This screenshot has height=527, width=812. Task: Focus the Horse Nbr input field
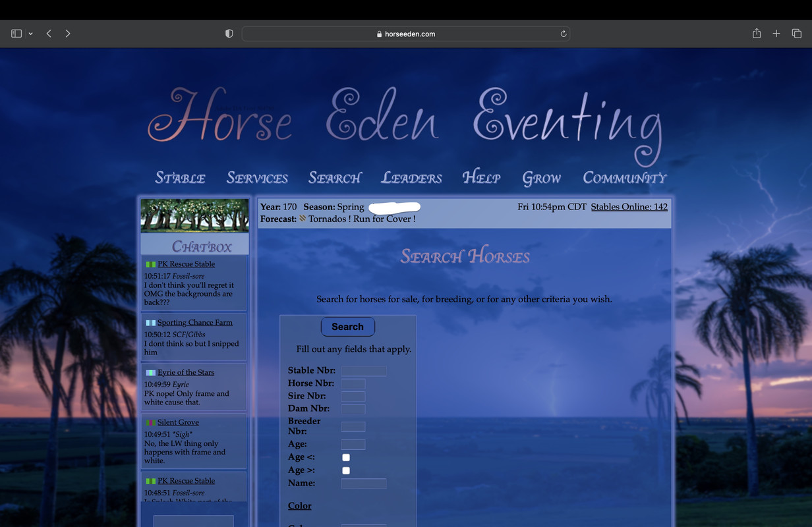(x=353, y=383)
